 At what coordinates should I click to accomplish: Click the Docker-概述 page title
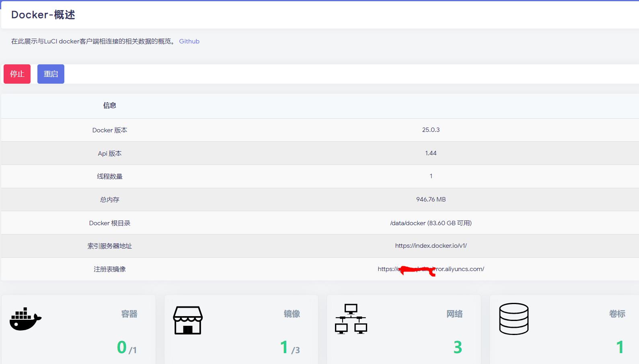pyautogui.click(x=43, y=15)
